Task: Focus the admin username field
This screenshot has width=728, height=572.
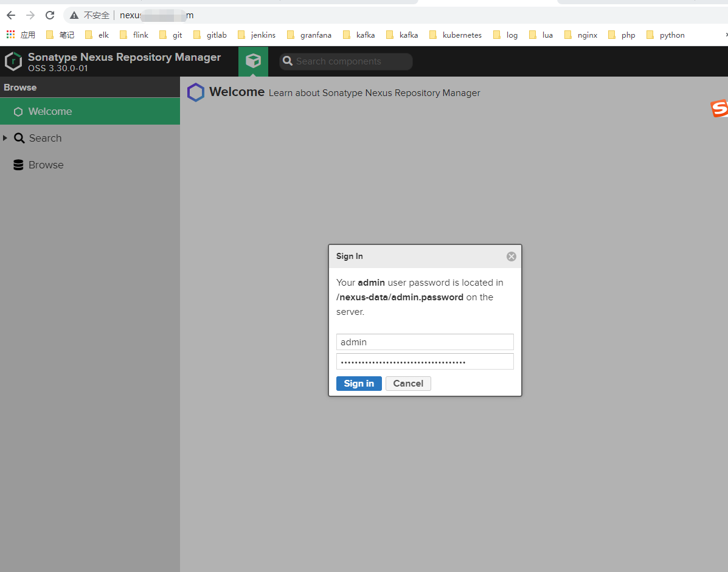Action: 425,342
